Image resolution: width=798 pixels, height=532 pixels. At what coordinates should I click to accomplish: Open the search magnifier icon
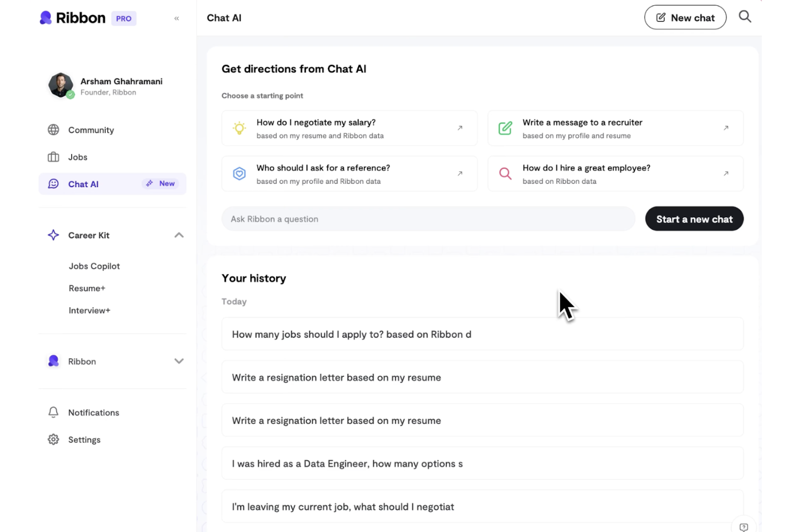(745, 17)
